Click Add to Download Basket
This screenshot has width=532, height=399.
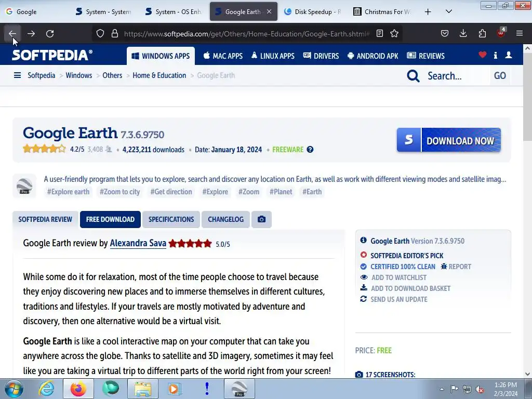[405, 288]
